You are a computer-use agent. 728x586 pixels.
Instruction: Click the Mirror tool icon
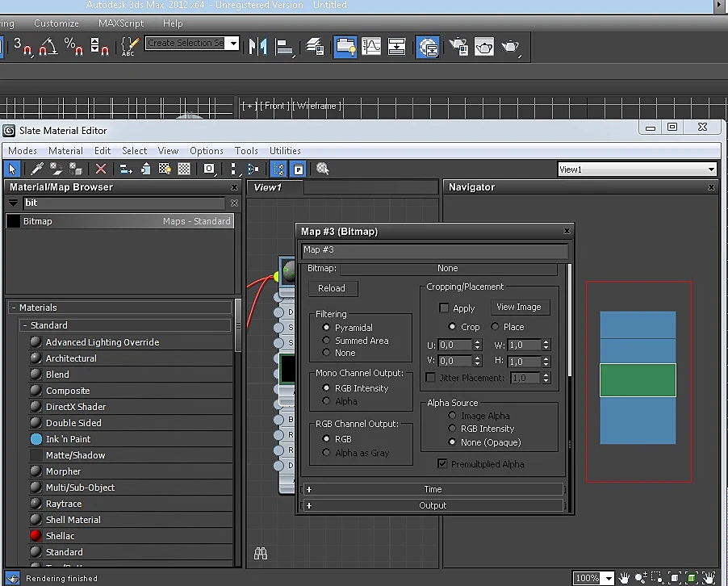coord(257,47)
